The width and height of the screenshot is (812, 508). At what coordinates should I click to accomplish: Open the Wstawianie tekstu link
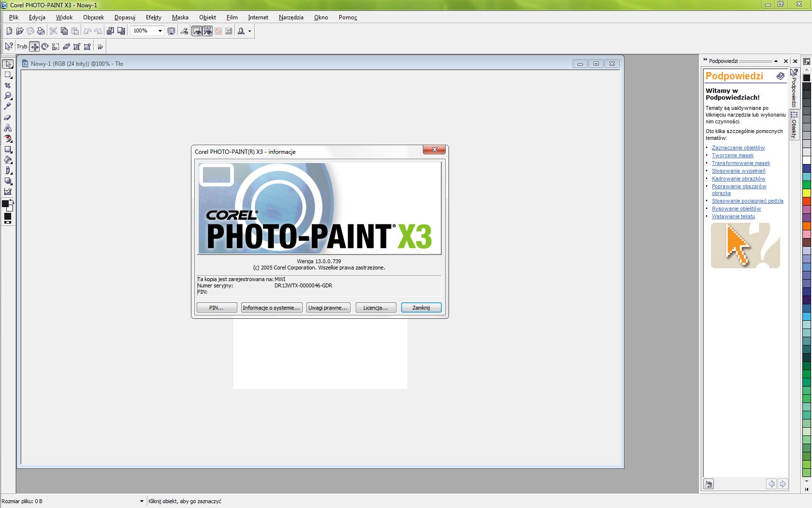[x=733, y=216]
